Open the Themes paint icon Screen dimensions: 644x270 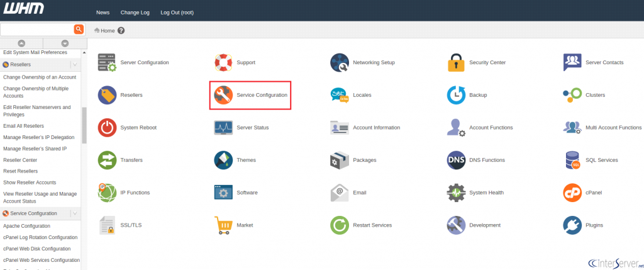[x=223, y=160]
